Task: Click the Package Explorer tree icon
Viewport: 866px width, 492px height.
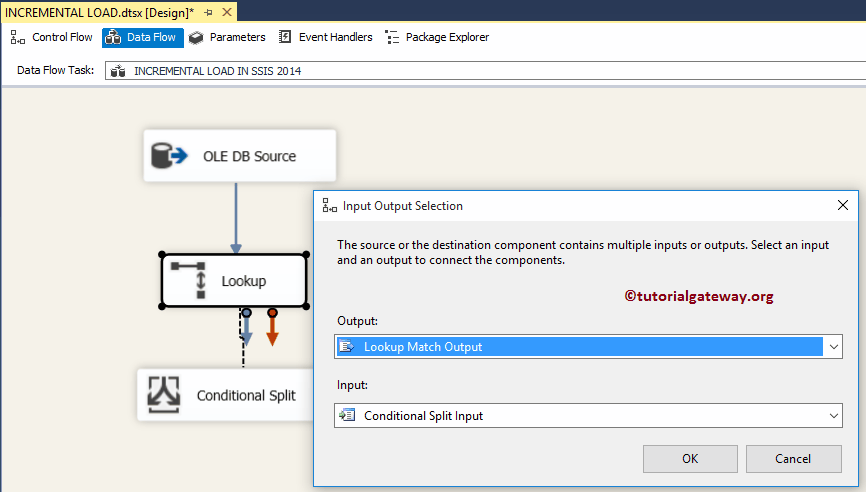Action: [392, 37]
